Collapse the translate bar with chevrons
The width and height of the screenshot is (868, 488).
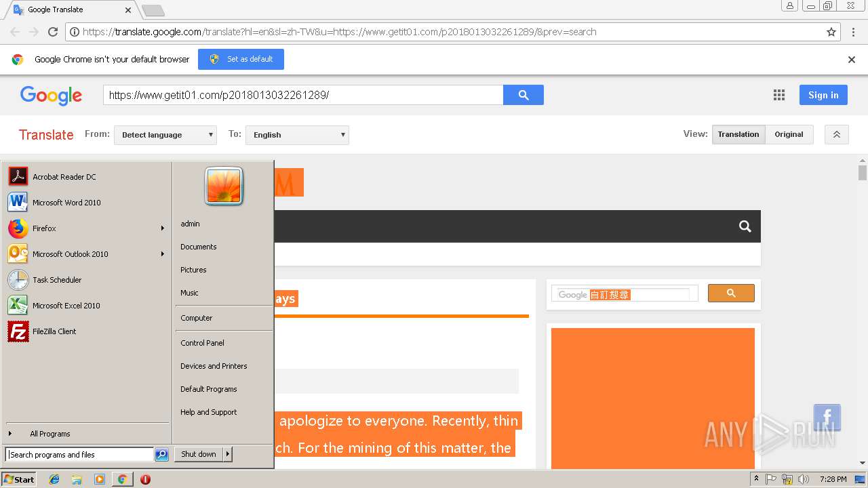[x=837, y=134]
